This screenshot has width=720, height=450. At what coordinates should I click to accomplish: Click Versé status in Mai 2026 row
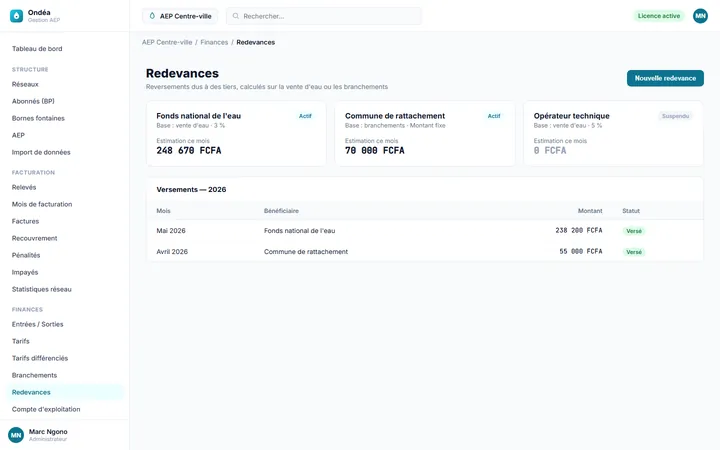[634, 231]
